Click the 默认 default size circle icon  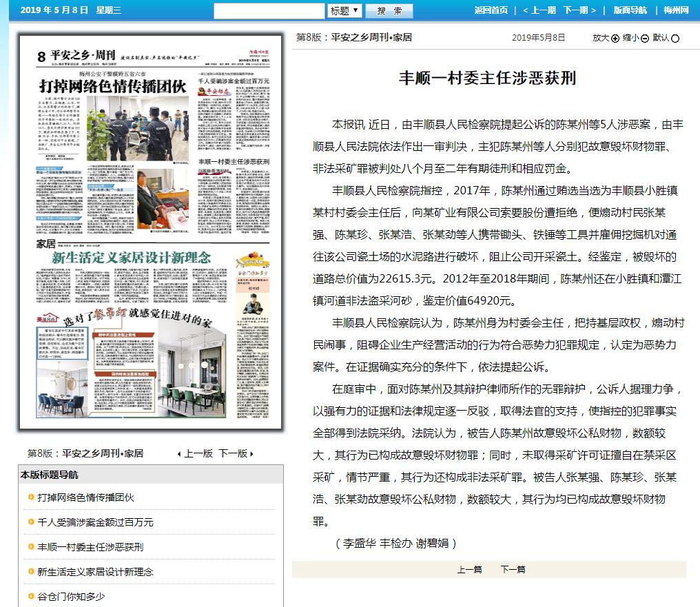675,39
